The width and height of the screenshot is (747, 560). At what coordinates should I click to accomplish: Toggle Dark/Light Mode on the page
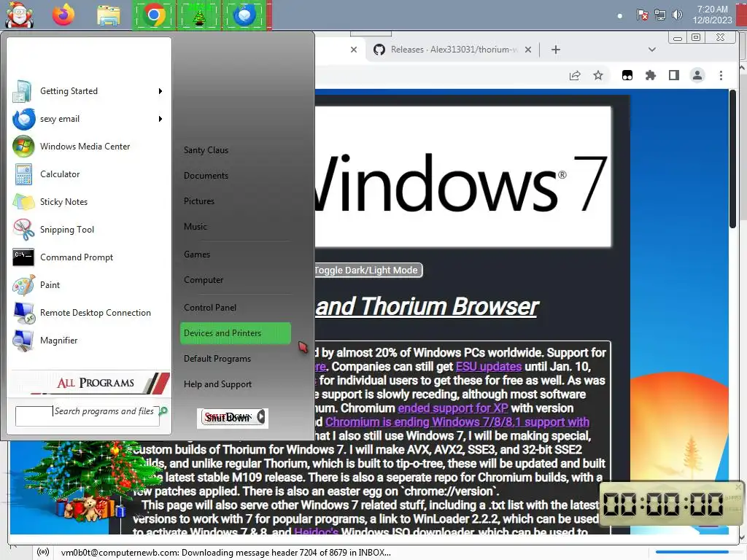coord(368,270)
